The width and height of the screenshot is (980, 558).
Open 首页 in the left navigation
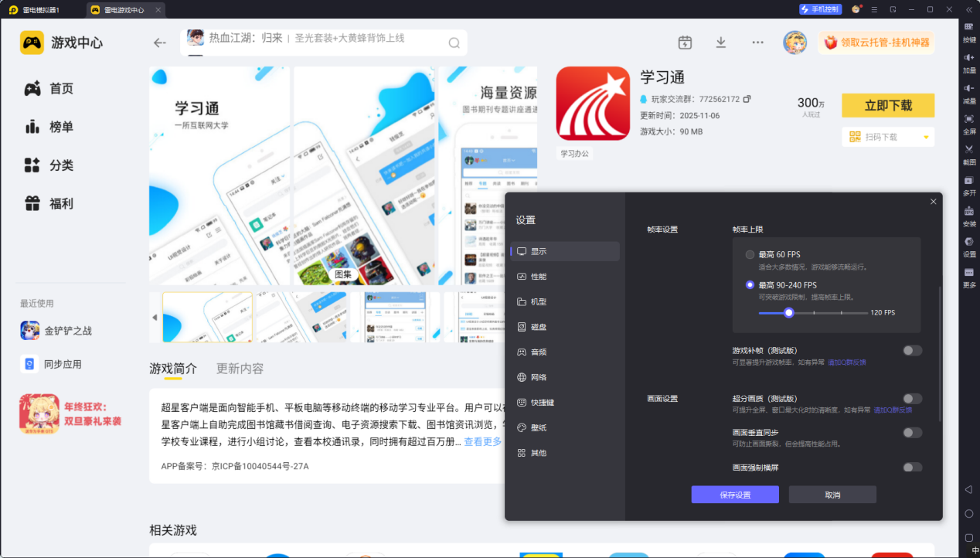pos(49,89)
